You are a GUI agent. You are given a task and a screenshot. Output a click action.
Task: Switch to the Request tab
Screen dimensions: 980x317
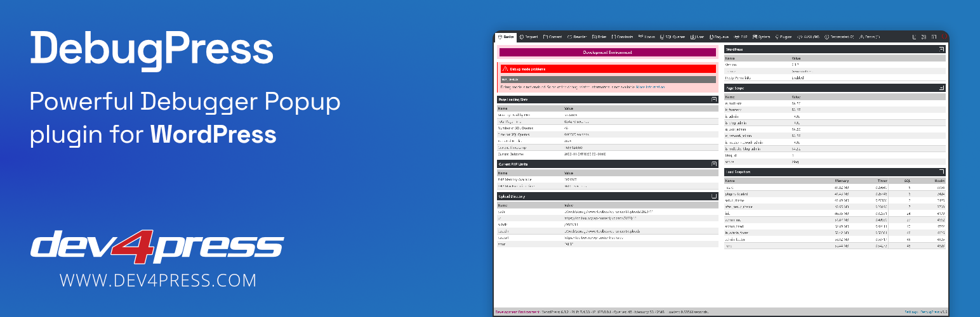pyautogui.click(x=528, y=37)
